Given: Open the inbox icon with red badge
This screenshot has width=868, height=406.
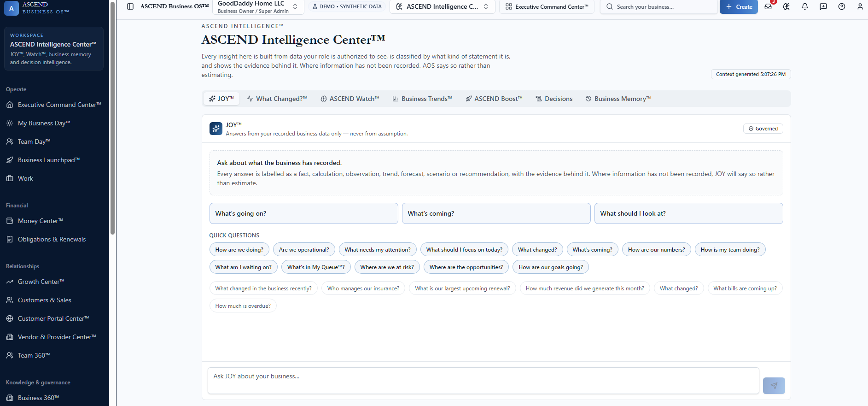Looking at the screenshot, I should pos(768,6).
